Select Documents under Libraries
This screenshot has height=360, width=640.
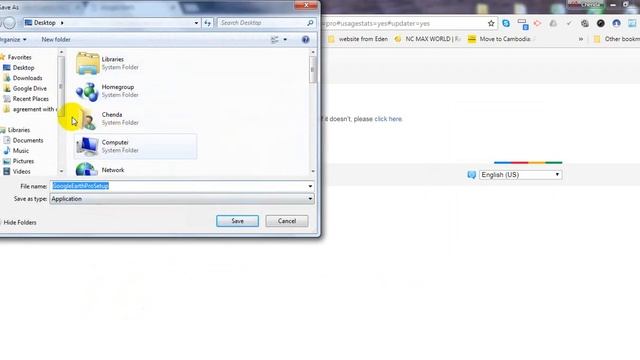(x=23, y=140)
